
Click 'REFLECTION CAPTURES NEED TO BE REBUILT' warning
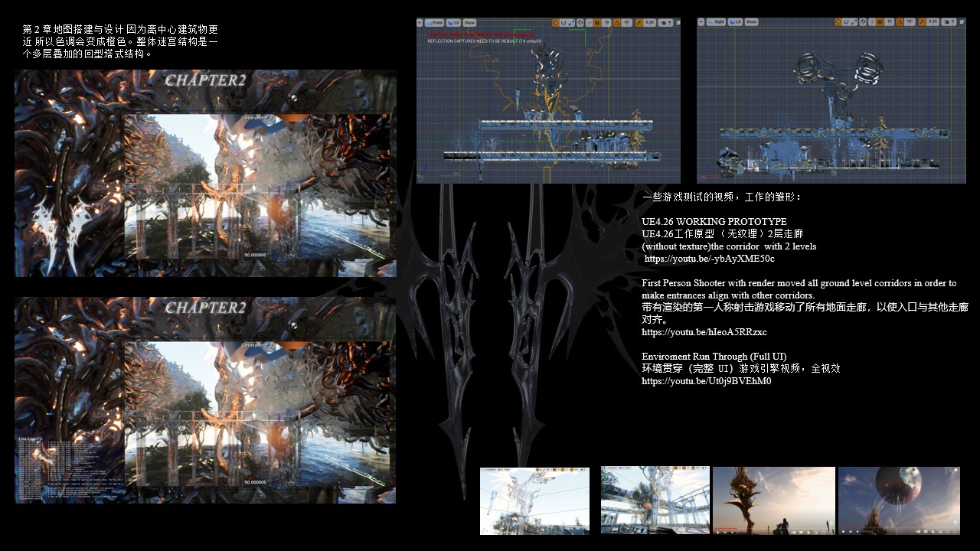[485, 41]
